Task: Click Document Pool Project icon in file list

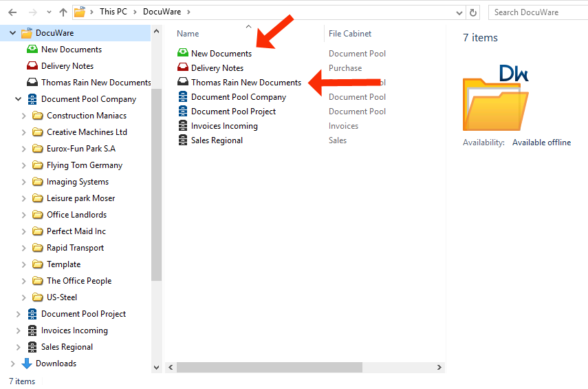Action: point(183,111)
